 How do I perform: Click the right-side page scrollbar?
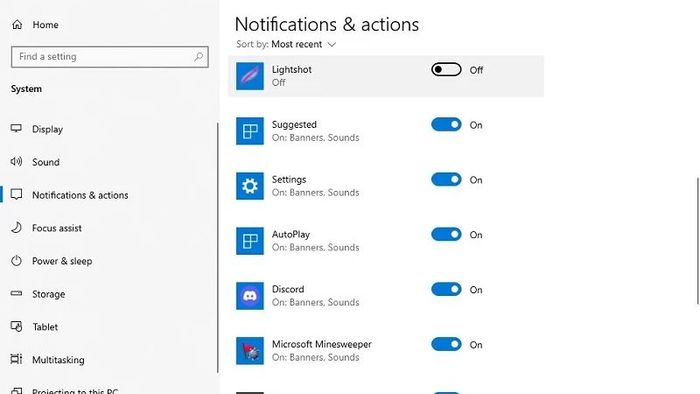(698, 241)
